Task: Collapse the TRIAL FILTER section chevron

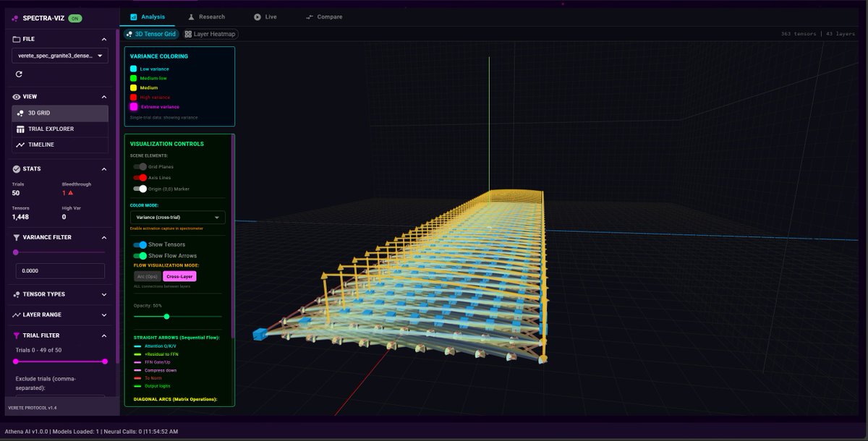Action: [103, 335]
